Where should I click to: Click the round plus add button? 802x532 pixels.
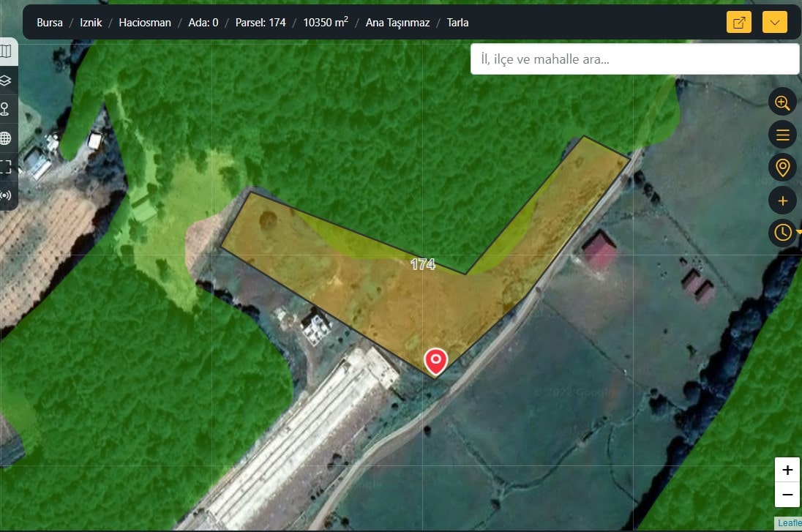point(782,200)
